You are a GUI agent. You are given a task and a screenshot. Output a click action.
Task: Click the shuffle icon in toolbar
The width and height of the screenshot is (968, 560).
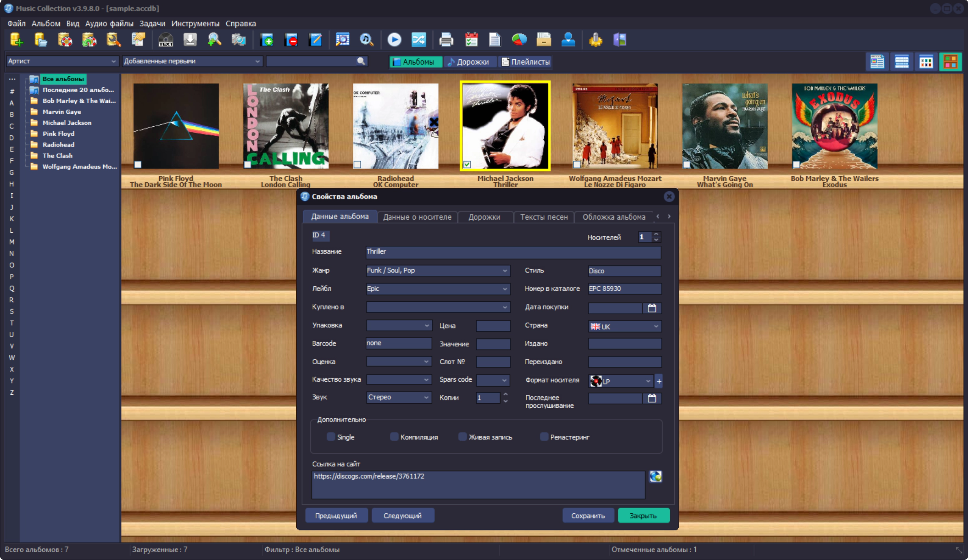click(419, 40)
